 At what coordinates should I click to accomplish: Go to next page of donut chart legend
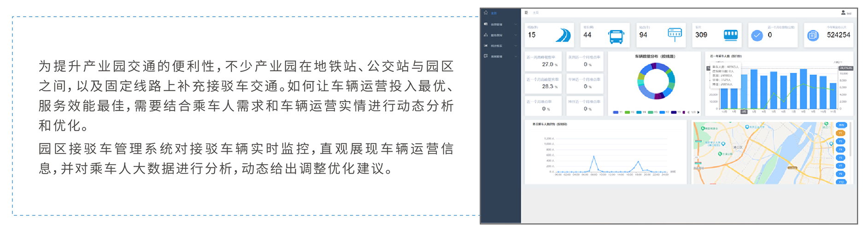click(x=698, y=112)
